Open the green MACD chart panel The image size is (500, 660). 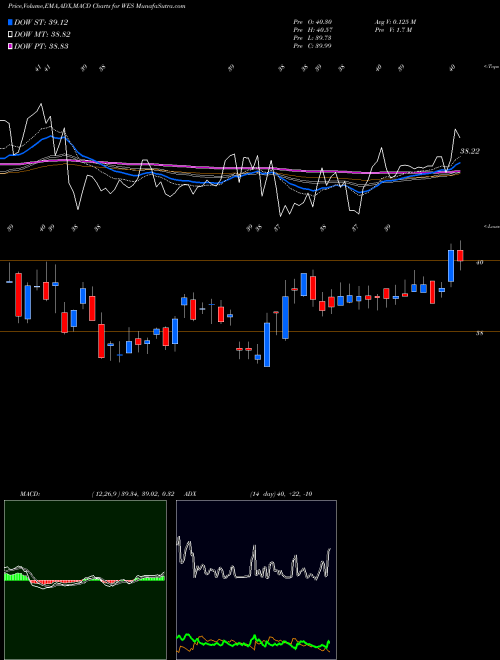tap(85, 580)
